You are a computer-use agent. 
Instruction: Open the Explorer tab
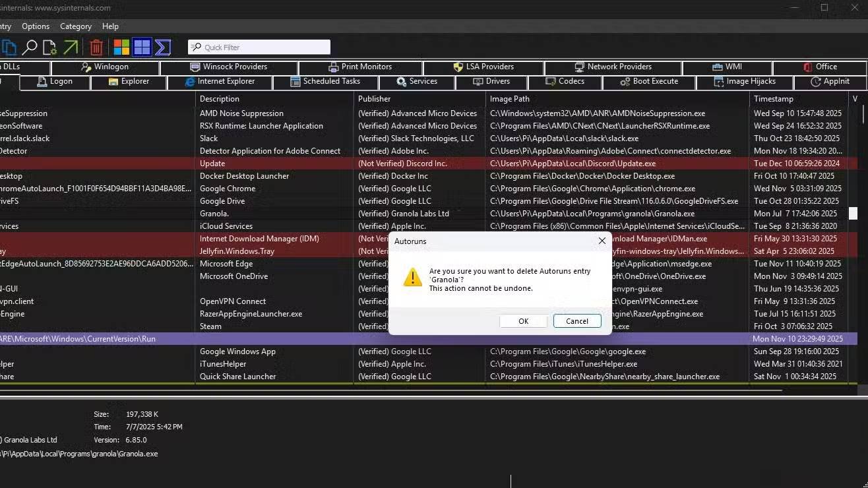129,81
